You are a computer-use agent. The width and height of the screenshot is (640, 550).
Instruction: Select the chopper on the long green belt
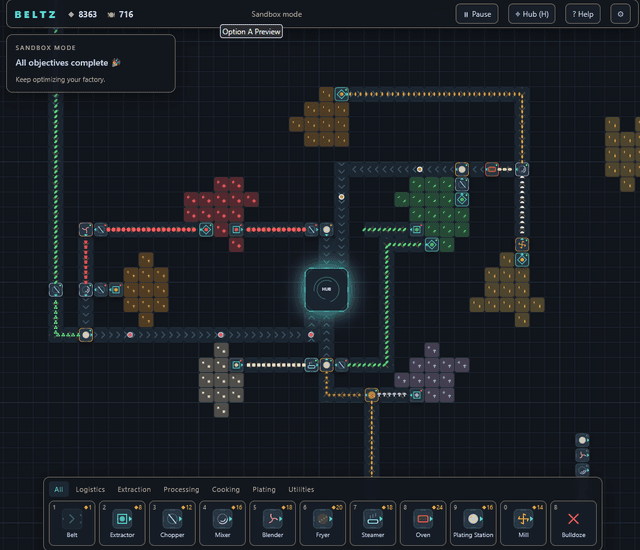(56, 290)
